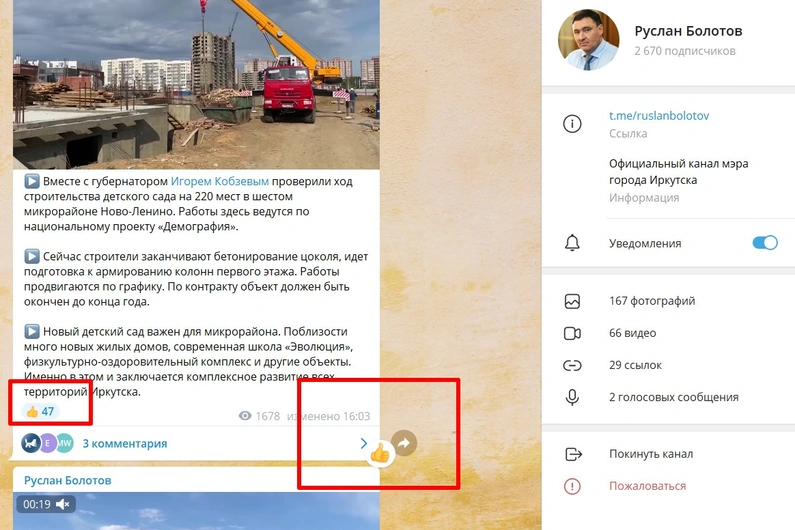Click the construction site video thumbnail
This screenshot has width=795, height=530.
[x=196, y=84]
